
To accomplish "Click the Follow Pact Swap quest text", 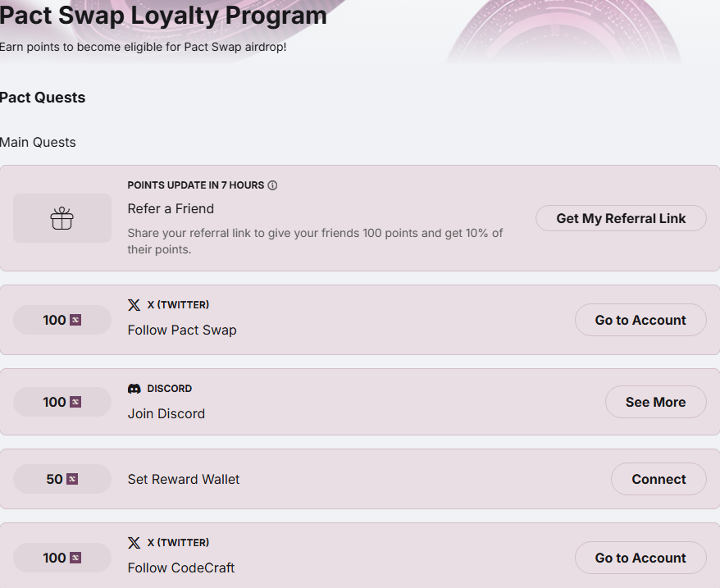I will click(182, 330).
